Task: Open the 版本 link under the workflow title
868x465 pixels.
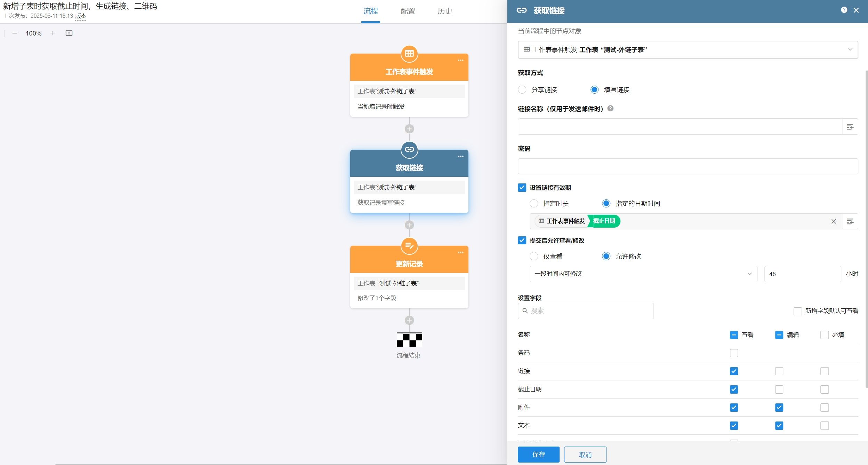Action: coord(81,16)
